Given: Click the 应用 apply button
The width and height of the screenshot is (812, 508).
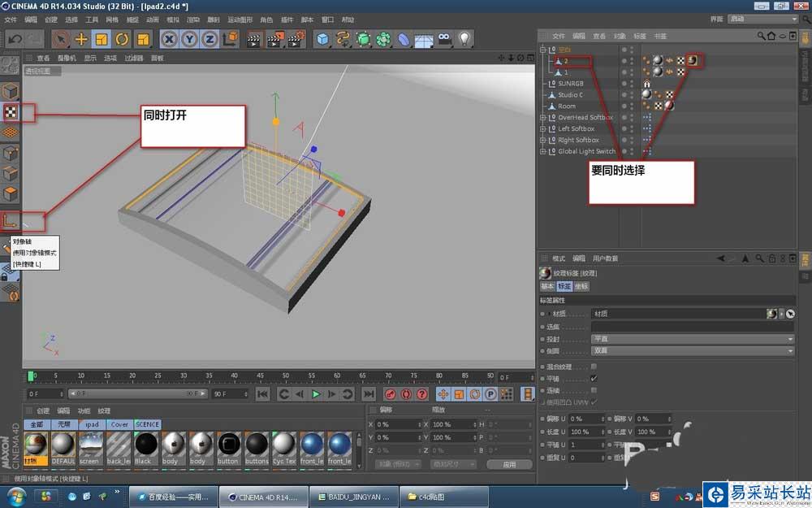Looking at the screenshot, I should (x=509, y=464).
